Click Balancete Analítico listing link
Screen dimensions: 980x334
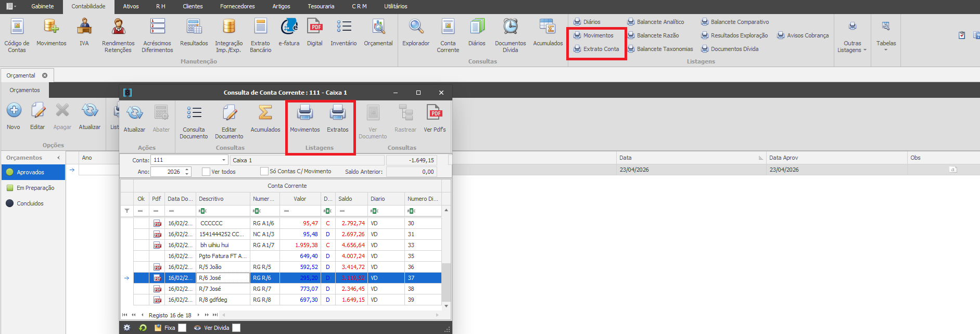click(x=660, y=22)
